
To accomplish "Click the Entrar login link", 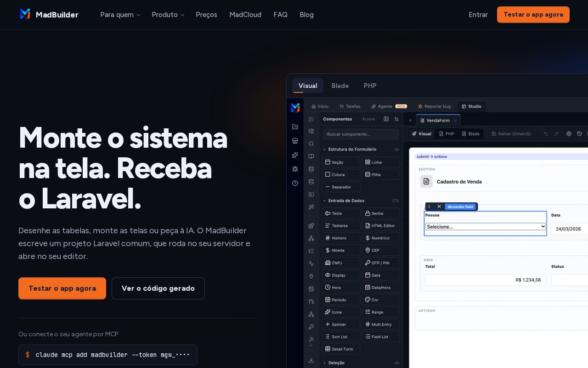I will click(478, 15).
